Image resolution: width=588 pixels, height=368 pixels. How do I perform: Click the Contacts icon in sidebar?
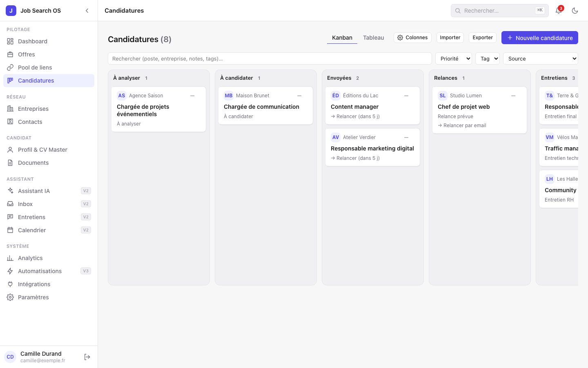tap(10, 122)
